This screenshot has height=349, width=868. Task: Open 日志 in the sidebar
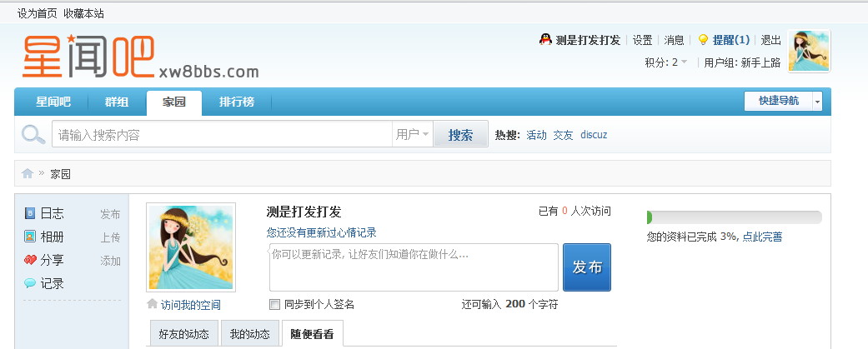pos(52,213)
